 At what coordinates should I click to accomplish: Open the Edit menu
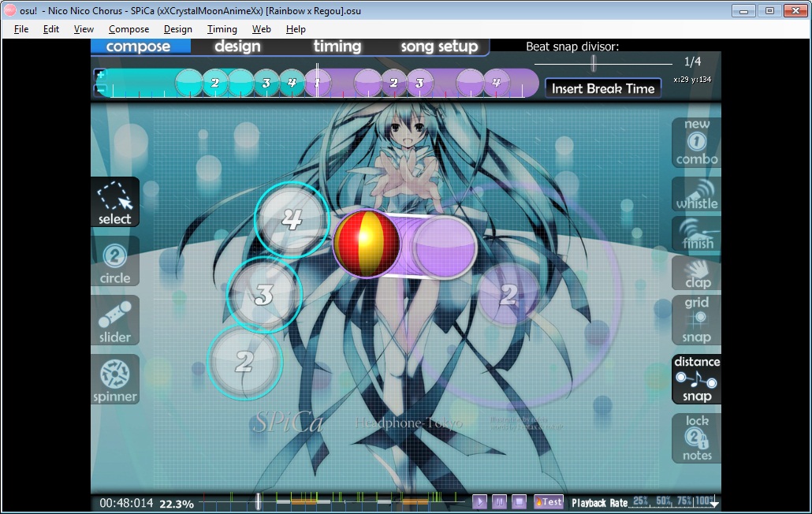[x=50, y=29]
